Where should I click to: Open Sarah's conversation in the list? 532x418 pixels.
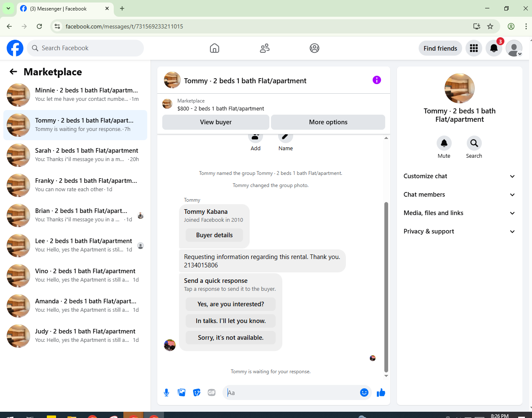click(75, 155)
